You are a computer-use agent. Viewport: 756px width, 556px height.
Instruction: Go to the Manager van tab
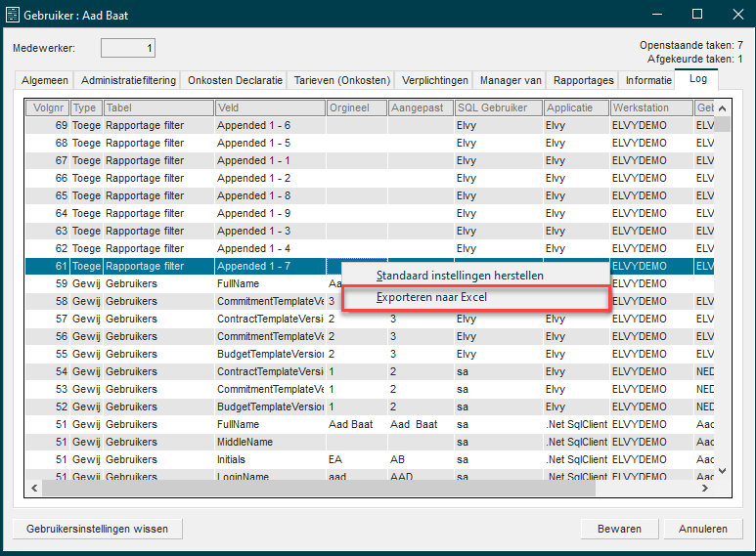pos(511,80)
